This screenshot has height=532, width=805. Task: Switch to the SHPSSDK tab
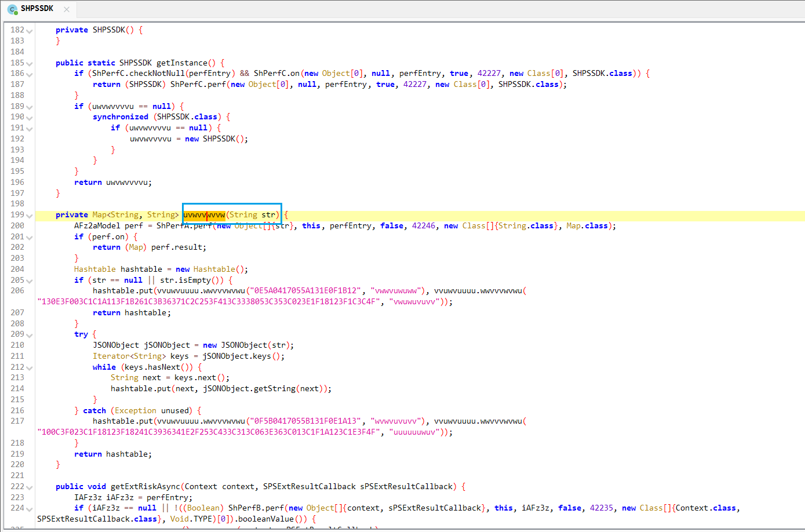click(37, 9)
